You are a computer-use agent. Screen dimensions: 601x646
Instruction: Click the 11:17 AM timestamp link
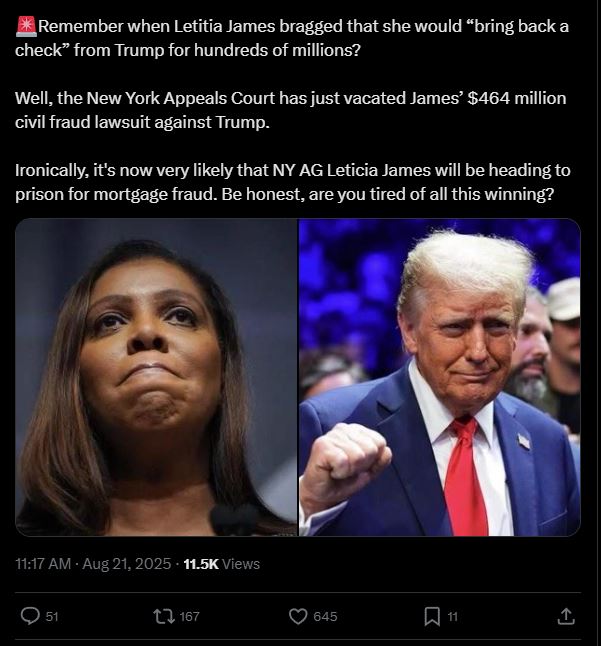[x=43, y=564]
